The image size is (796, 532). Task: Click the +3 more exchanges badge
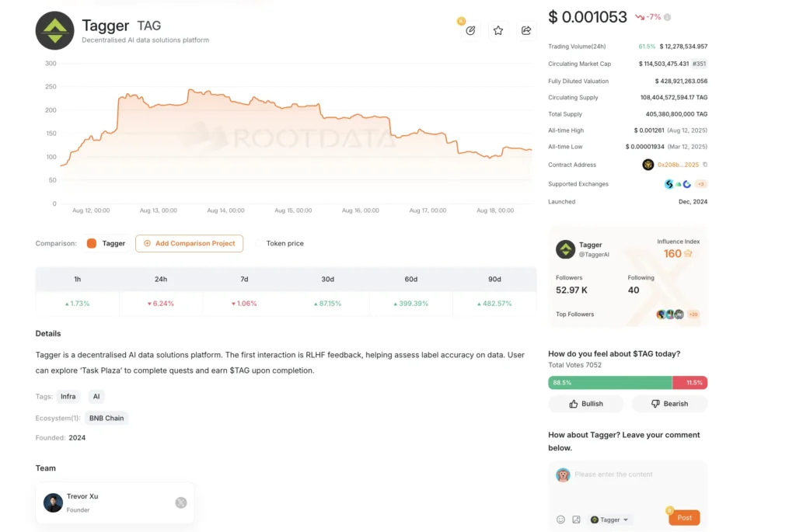[701, 184]
